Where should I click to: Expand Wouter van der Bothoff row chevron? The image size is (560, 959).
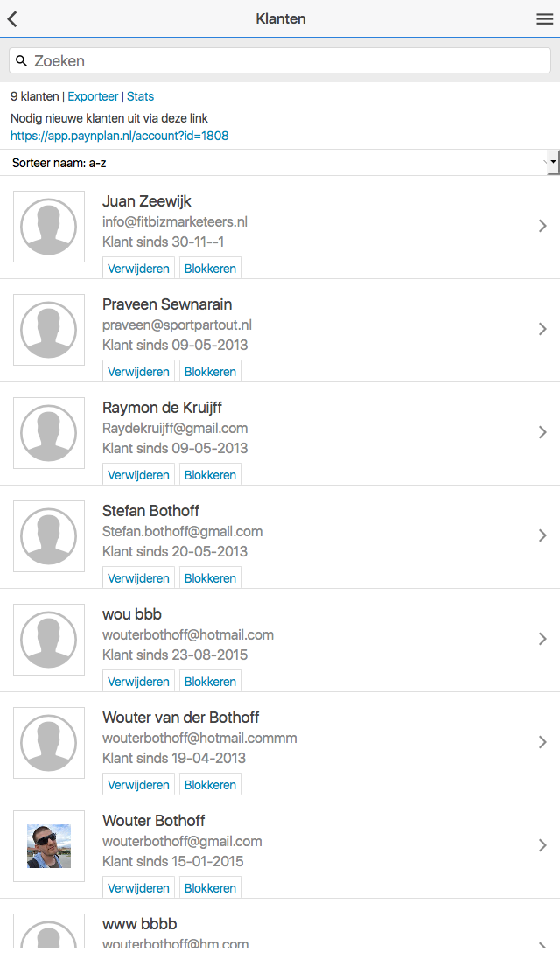pos(542,743)
